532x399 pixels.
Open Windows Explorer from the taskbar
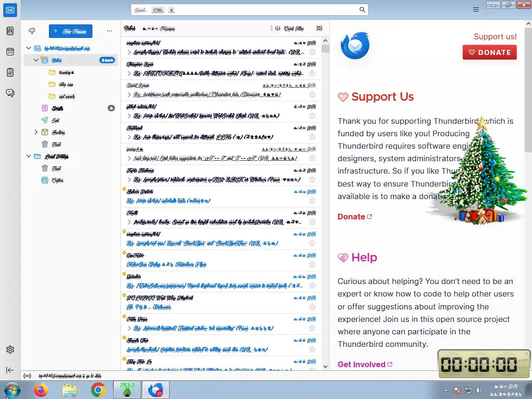point(70,390)
